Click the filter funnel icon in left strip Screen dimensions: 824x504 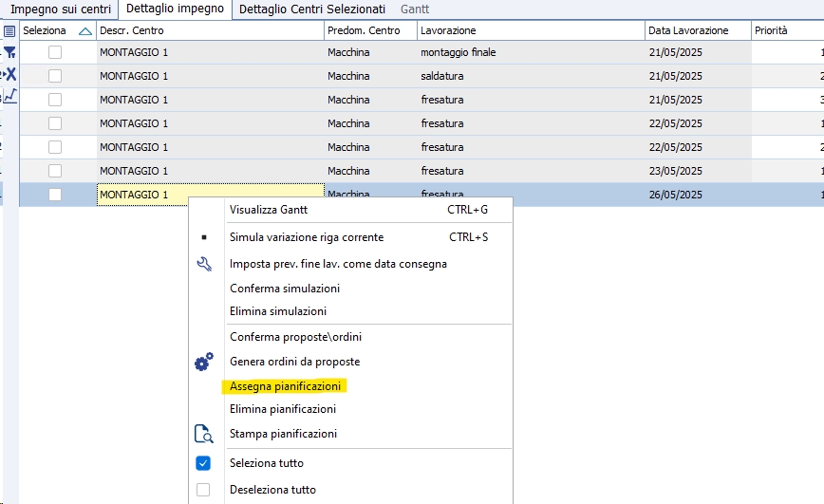click(9, 52)
